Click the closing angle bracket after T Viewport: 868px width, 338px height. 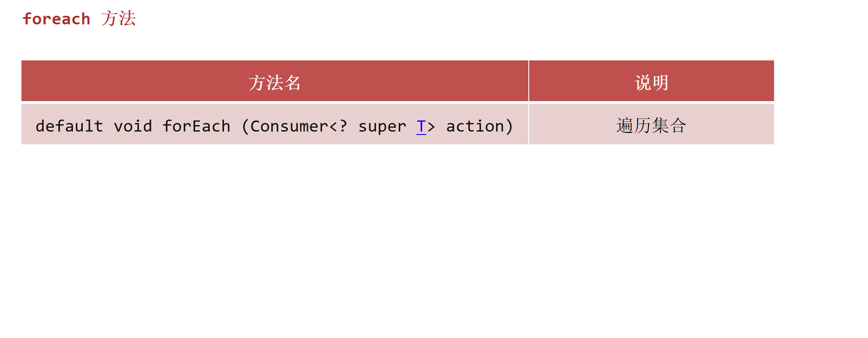[x=431, y=127]
